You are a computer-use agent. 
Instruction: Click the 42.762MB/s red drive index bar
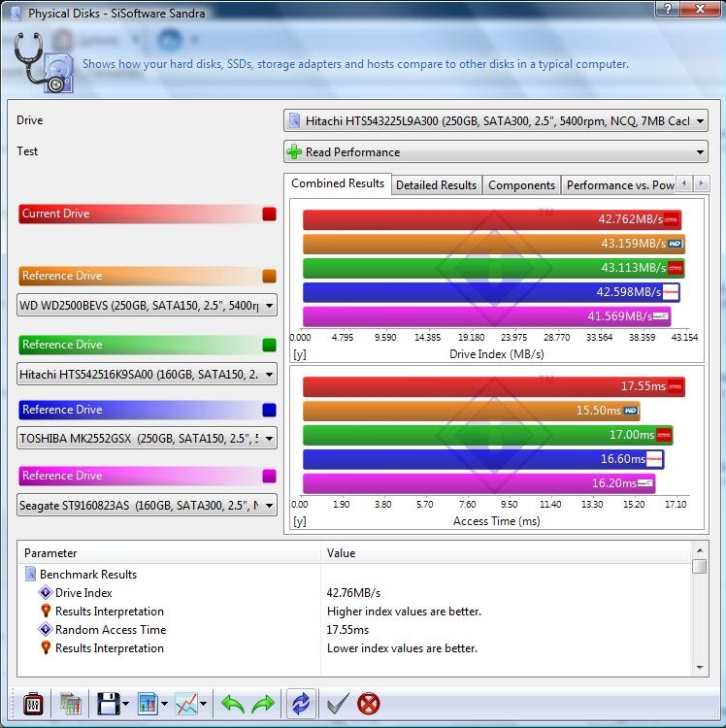coord(492,219)
